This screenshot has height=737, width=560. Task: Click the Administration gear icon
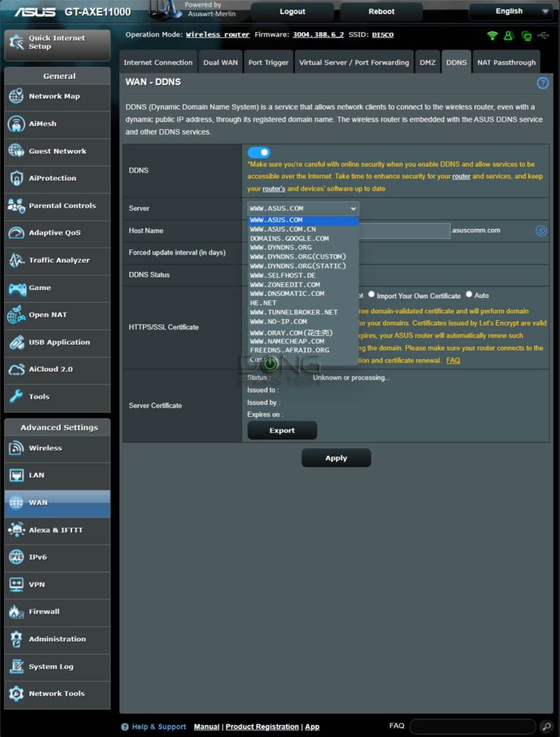16,639
